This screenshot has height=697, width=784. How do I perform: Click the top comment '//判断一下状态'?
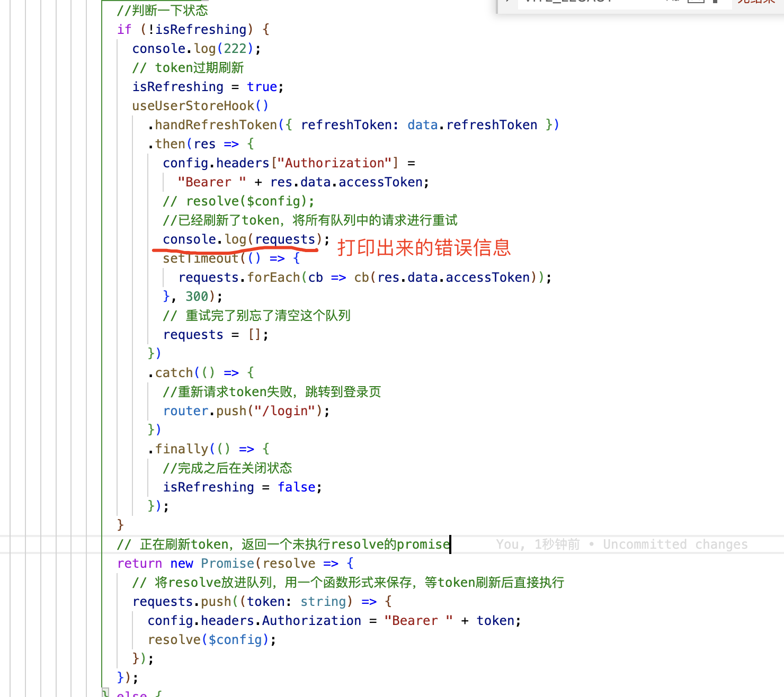tap(163, 11)
